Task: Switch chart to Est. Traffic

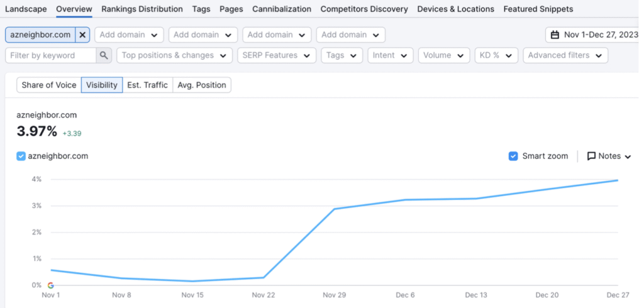Action: pyautogui.click(x=147, y=85)
